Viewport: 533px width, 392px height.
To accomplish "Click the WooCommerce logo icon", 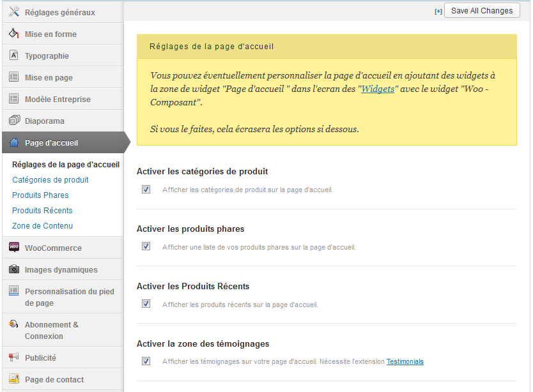I will point(13,247).
